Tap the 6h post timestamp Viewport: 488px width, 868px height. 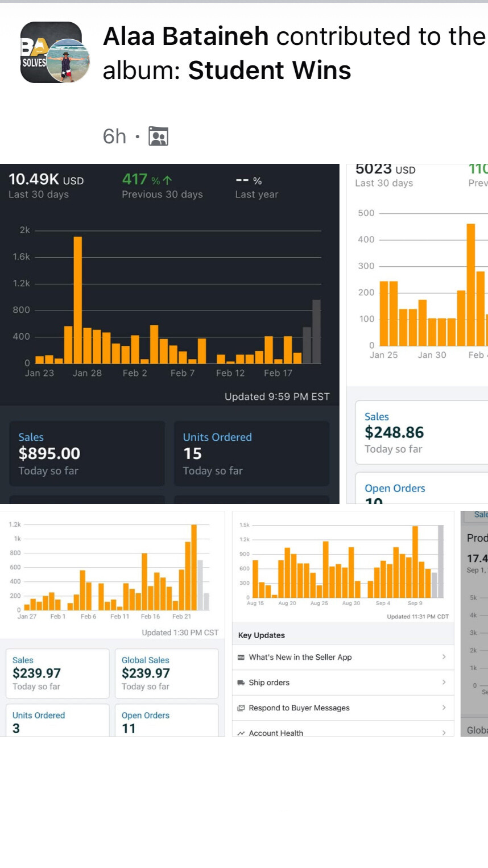114,137
